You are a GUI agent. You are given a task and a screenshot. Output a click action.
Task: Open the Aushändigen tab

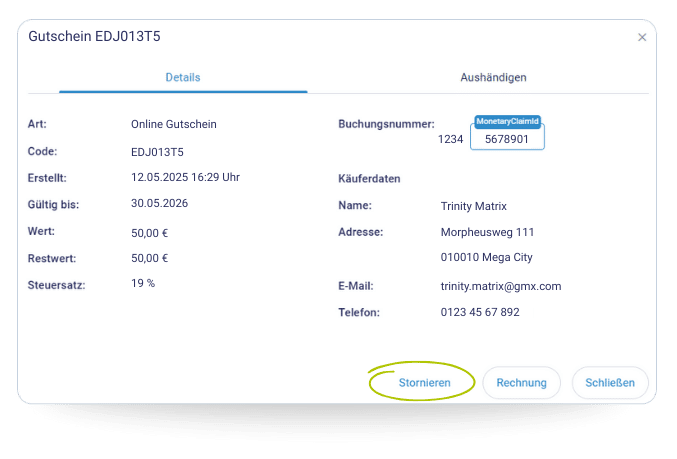pyautogui.click(x=493, y=77)
